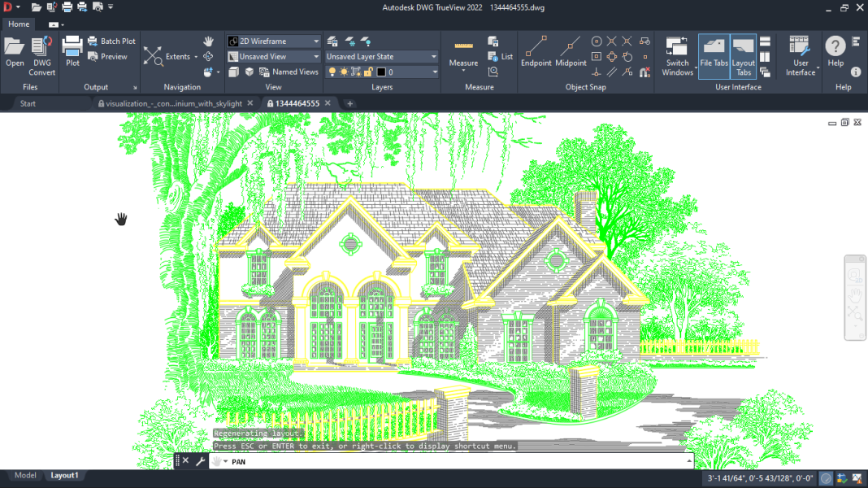
Task: Click the ID/region icon above List
Action: (493, 41)
